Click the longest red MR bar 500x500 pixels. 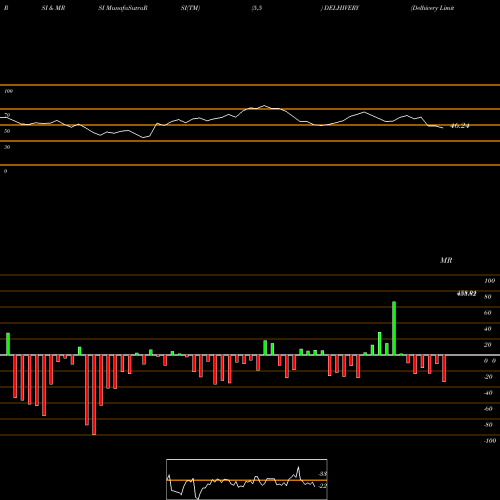pyautogui.click(x=94, y=395)
